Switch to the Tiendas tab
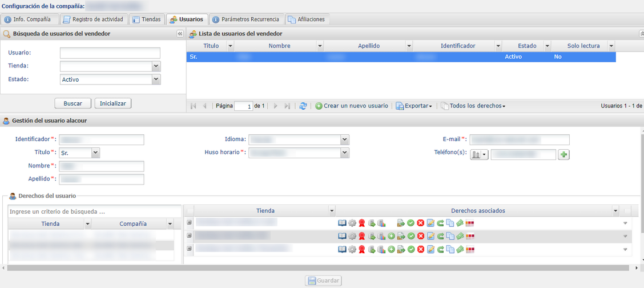Screen dimensions: 644x288 point(147,19)
